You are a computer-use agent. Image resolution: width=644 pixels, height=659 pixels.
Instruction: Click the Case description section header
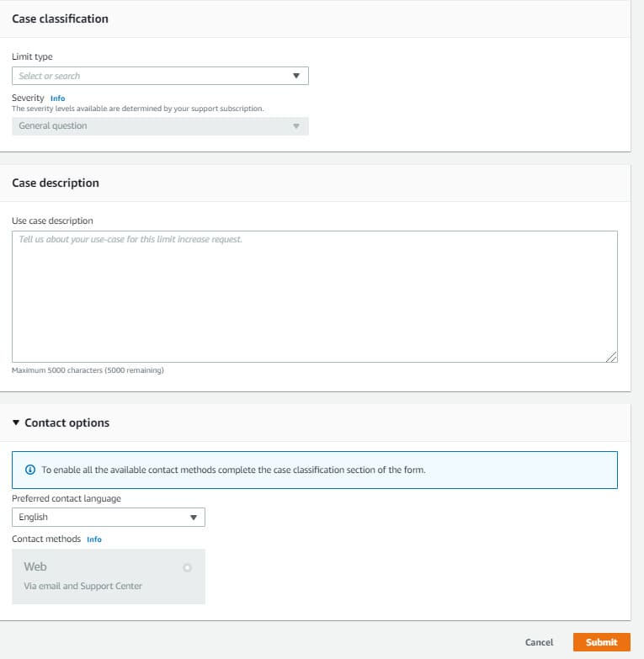[56, 183]
